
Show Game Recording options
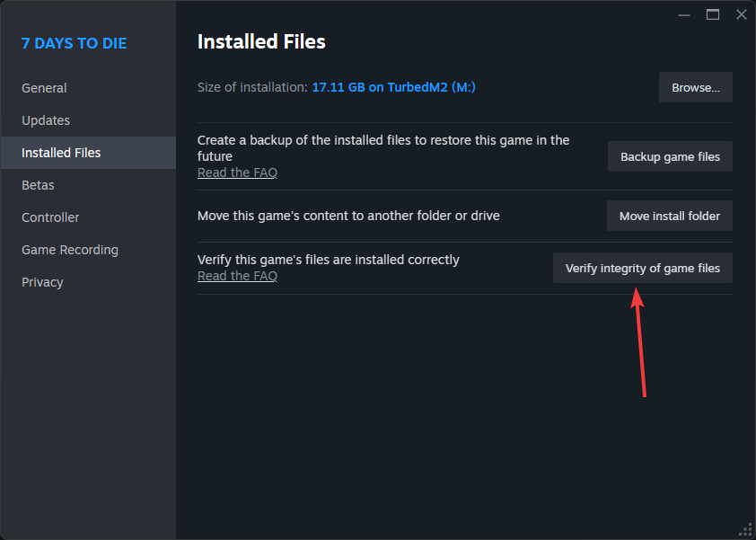[70, 250]
